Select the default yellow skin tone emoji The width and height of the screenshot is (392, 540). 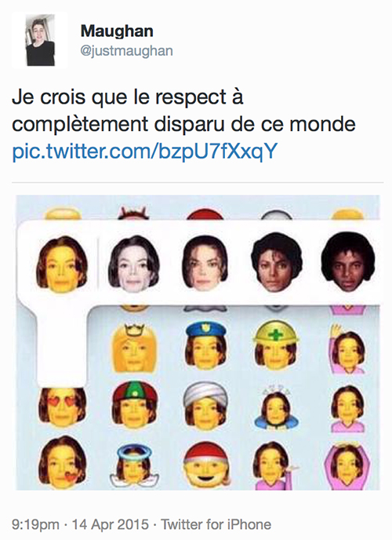point(62,264)
